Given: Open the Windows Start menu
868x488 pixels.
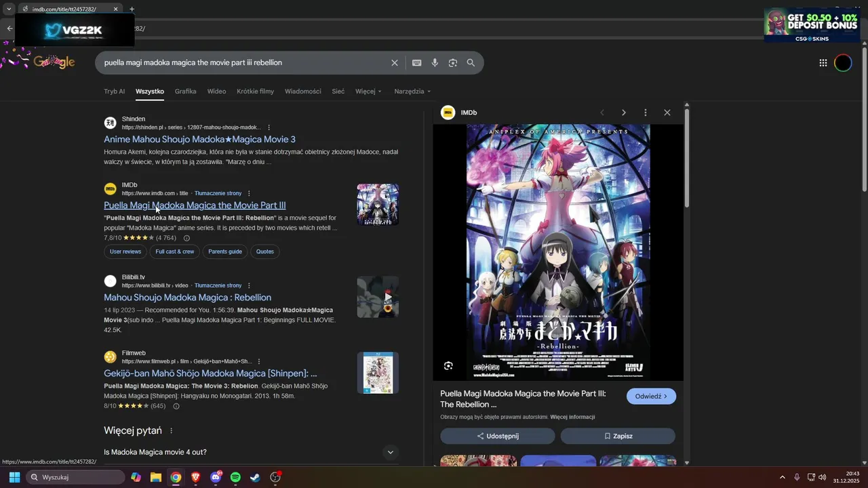Looking at the screenshot, I should coord(14,477).
